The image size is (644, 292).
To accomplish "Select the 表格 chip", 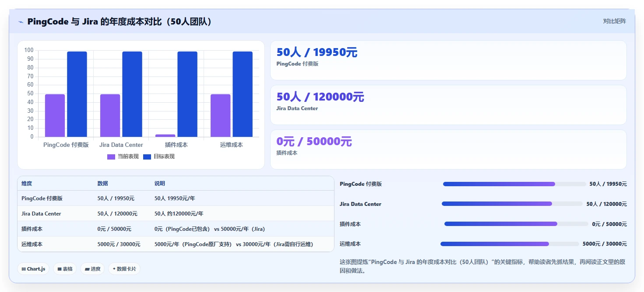I will tap(65, 269).
